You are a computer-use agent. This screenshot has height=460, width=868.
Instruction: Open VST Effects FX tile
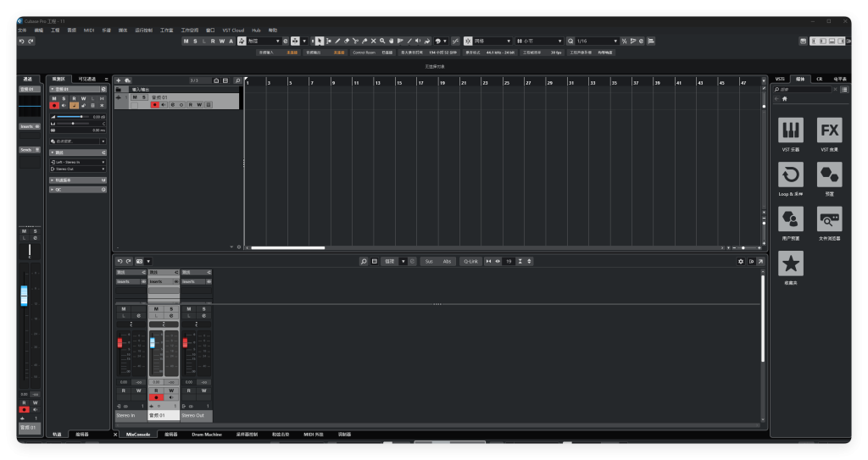(x=829, y=130)
